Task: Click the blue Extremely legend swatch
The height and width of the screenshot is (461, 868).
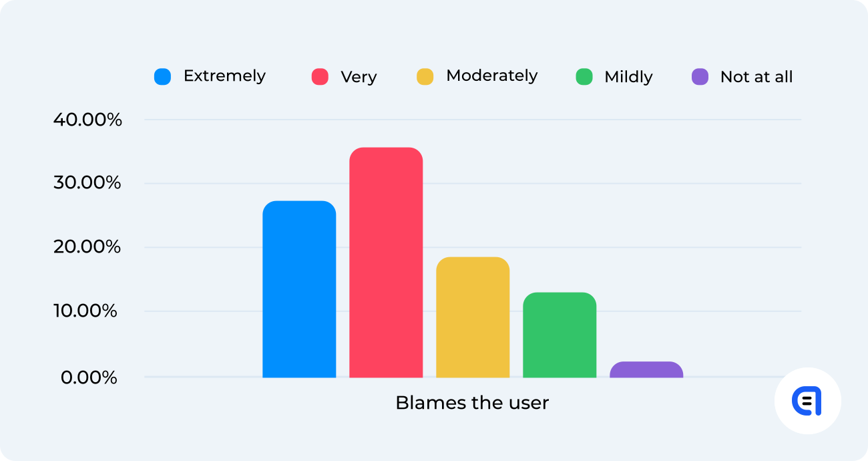Action: (x=162, y=77)
